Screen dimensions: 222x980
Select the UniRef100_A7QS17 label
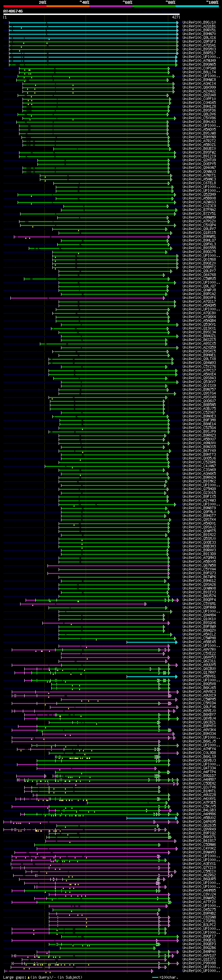point(199,302)
